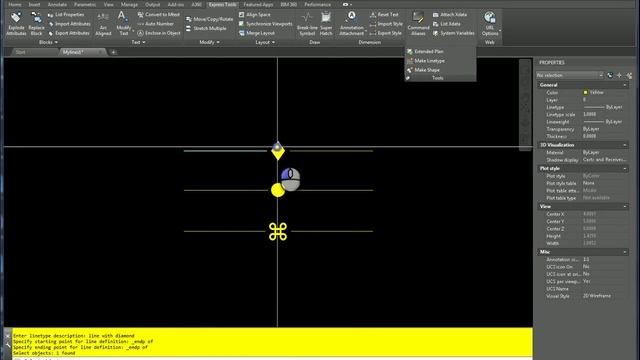Click Quick Select icon in Properties palette
The image size is (640, 360).
click(x=629, y=75)
